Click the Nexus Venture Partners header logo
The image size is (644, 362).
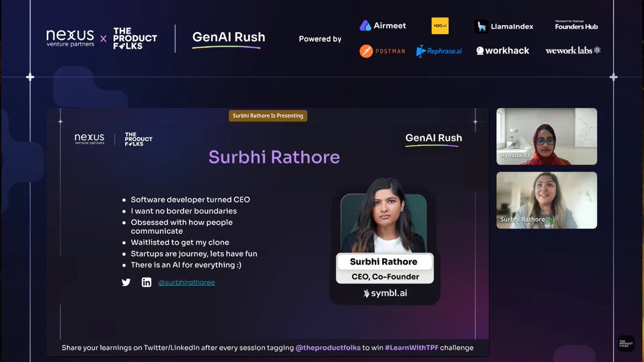70,38
